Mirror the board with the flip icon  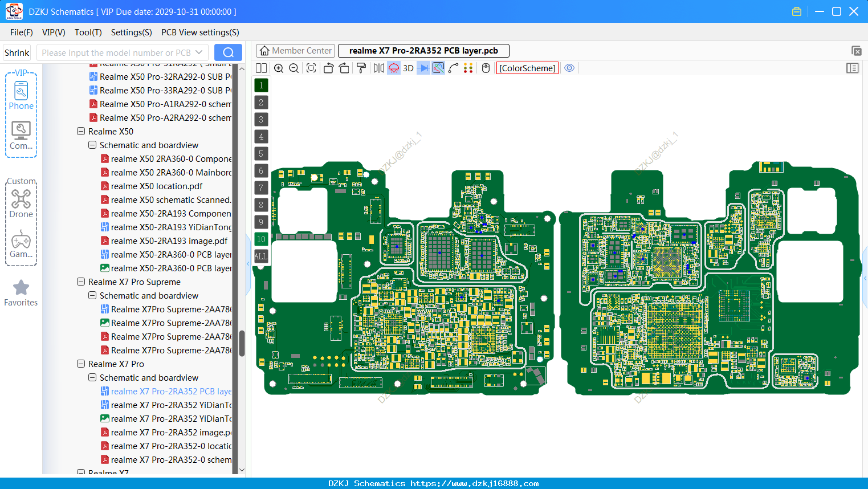379,68
